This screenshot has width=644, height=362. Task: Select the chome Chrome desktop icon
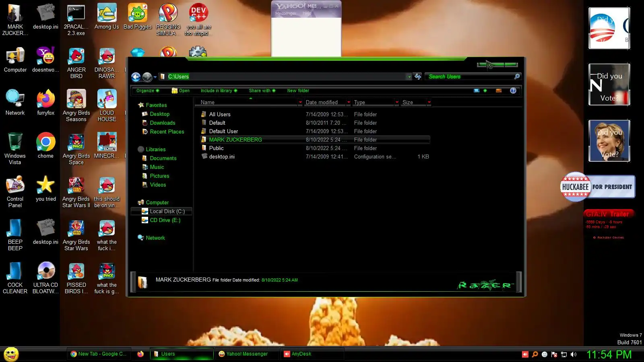pos(45,146)
